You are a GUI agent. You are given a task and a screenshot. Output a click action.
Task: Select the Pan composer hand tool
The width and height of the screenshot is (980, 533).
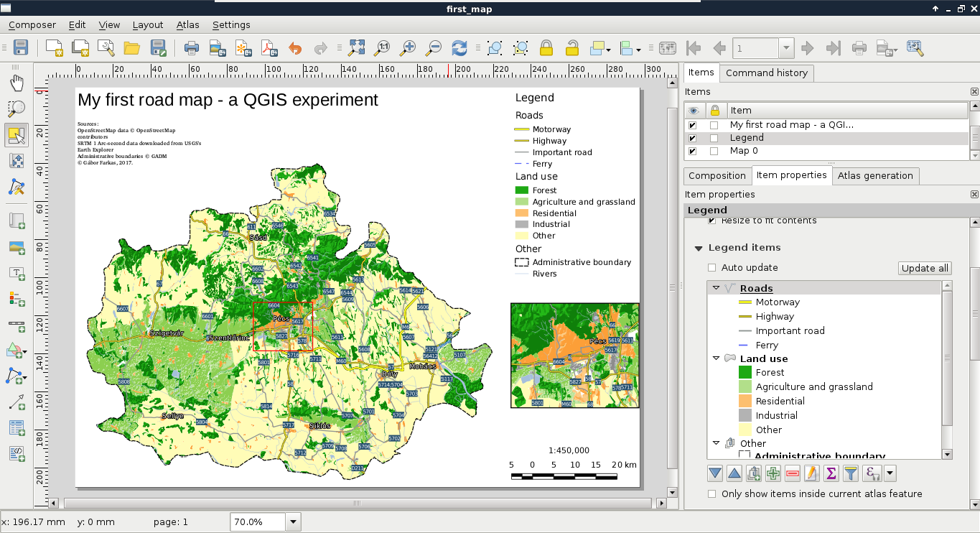17,83
